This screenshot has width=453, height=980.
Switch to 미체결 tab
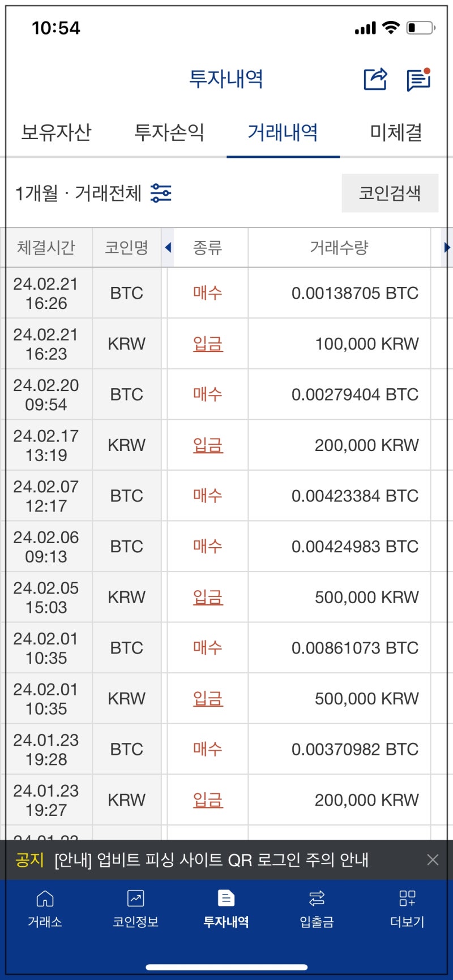tap(396, 132)
